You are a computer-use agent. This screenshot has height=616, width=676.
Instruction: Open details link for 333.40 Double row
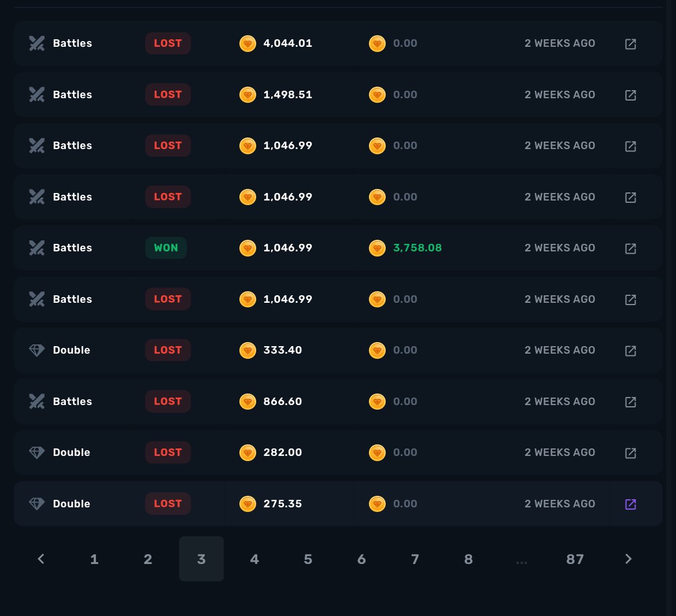point(630,350)
